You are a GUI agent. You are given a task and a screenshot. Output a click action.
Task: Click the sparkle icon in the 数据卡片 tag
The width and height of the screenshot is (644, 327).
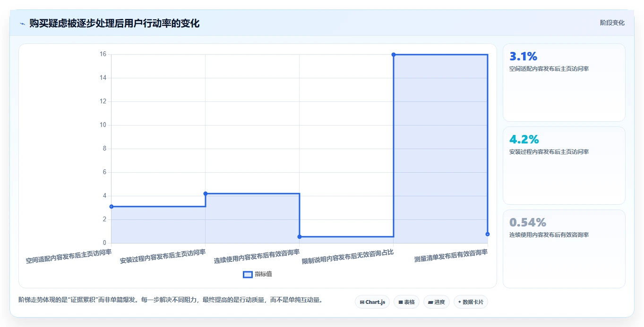click(460, 302)
